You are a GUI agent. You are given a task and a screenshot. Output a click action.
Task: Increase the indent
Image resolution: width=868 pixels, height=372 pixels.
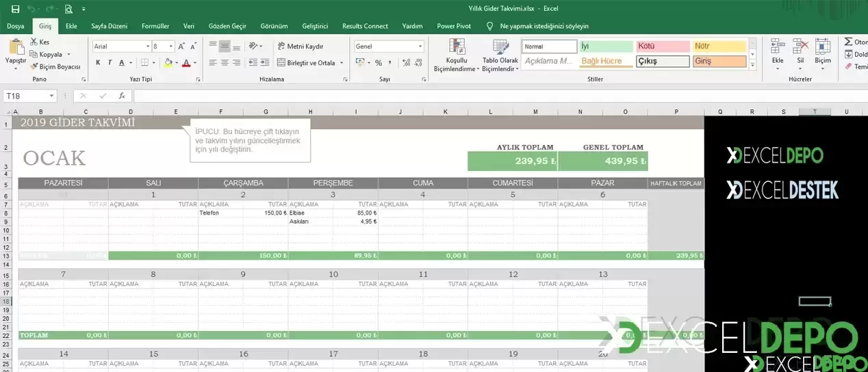tap(265, 63)
